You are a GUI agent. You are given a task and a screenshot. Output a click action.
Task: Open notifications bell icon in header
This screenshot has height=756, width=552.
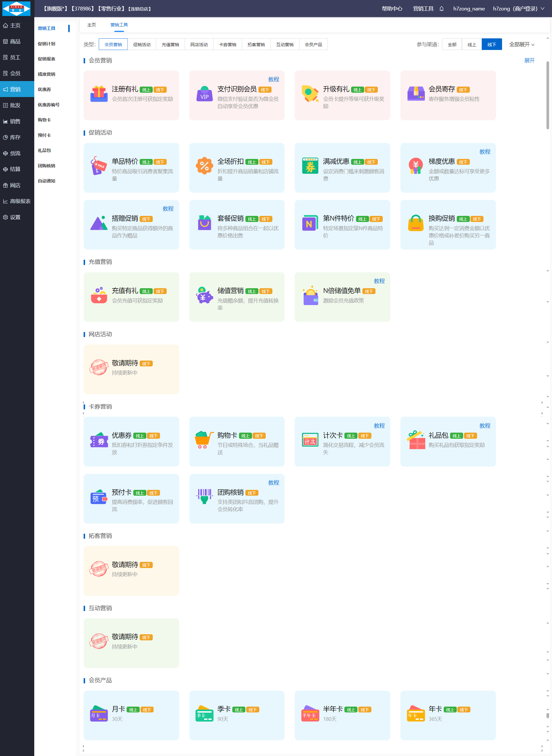coord(441,9)
